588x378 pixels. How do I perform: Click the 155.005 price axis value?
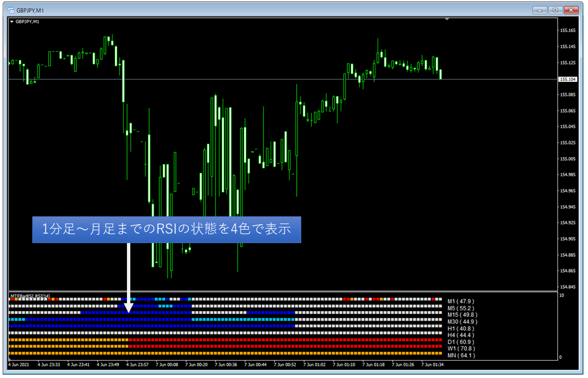click(567, 159)
